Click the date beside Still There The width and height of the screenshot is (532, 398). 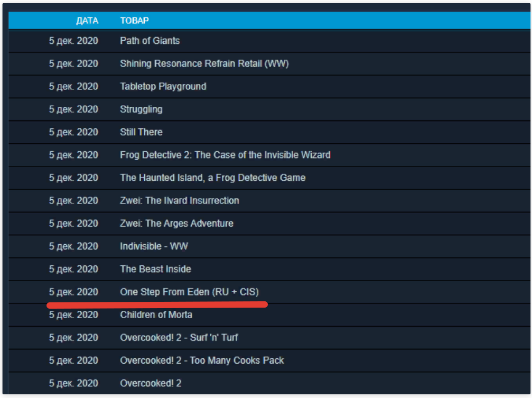[x=73, y=132]
